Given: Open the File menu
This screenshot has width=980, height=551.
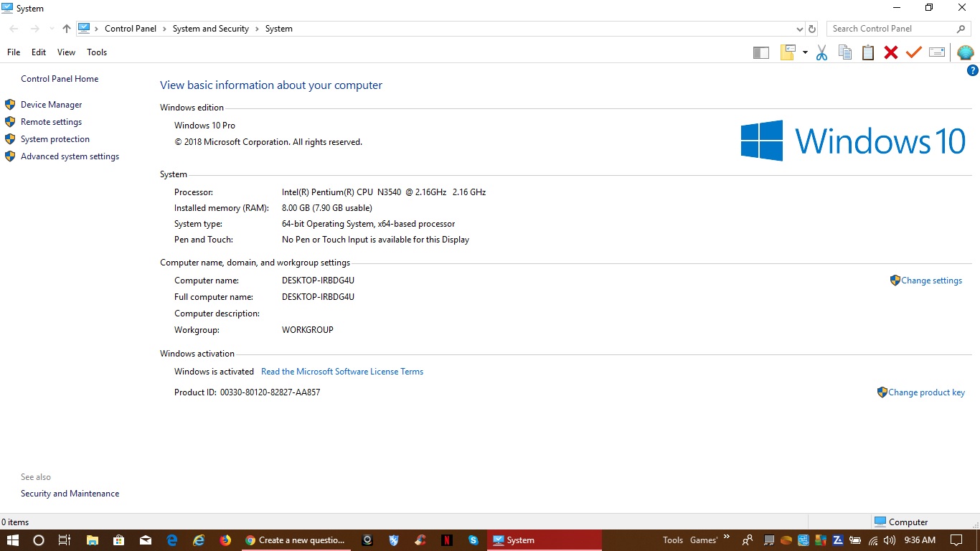Looking at the screenshot, I should [14, 52].
